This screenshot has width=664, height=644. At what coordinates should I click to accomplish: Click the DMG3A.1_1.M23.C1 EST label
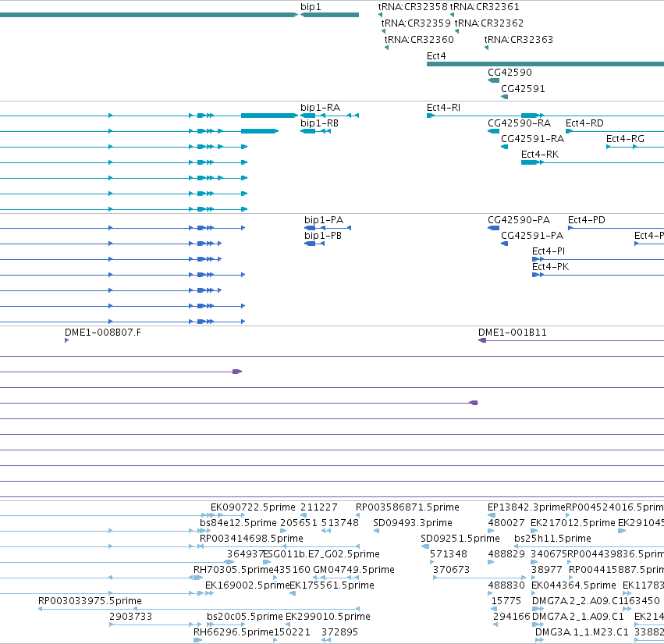point(582,632)
